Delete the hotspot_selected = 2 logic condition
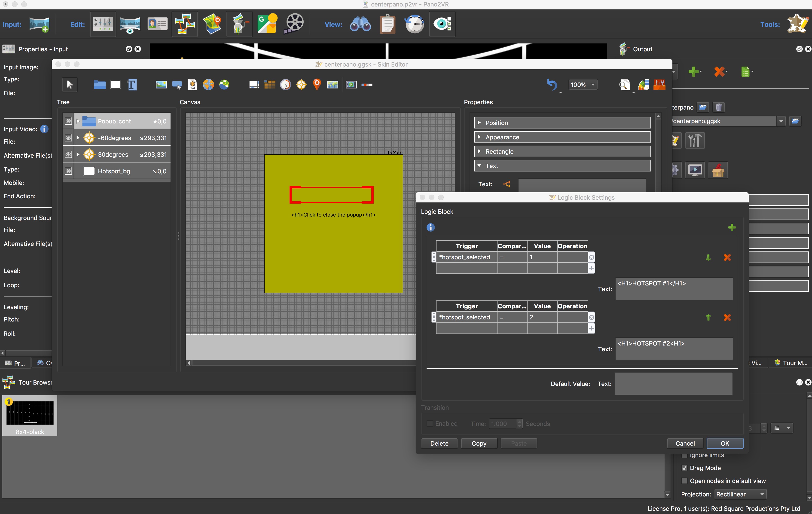The image size is (812, 514). 727,318
